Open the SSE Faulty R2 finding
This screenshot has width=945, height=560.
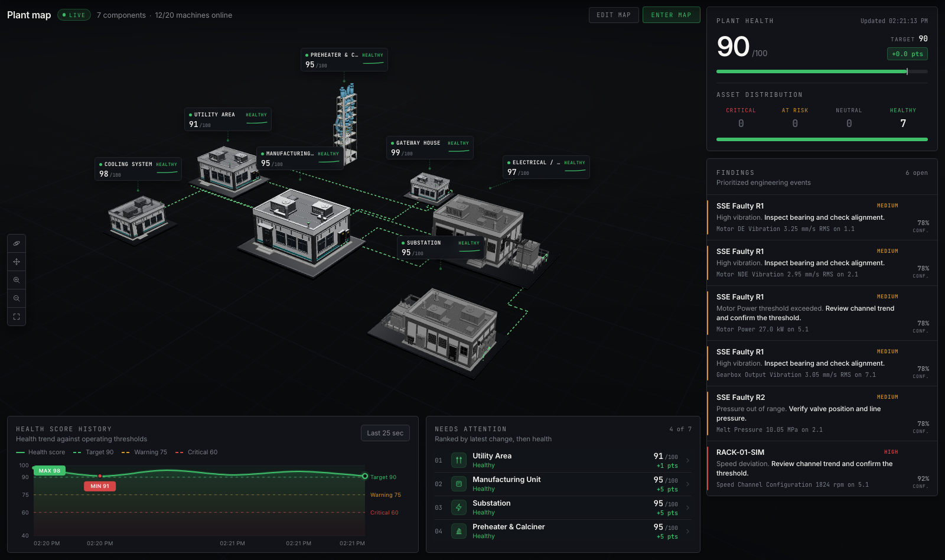[x=822, y=414]
